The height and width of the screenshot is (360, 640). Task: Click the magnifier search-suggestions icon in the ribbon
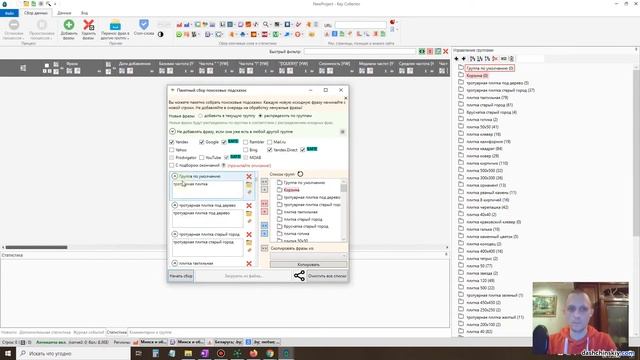click(x=266, y=24)
